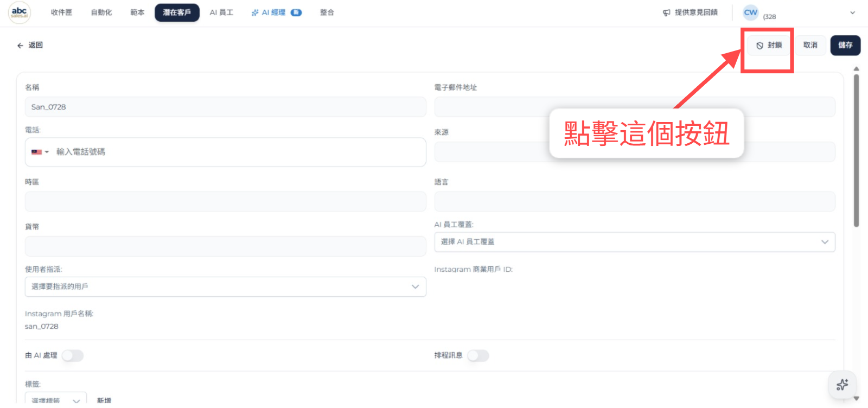This screenshot has width=868, height=408.
Task: Click the 時區 timezone field
Action: click(x=225, y=201)
